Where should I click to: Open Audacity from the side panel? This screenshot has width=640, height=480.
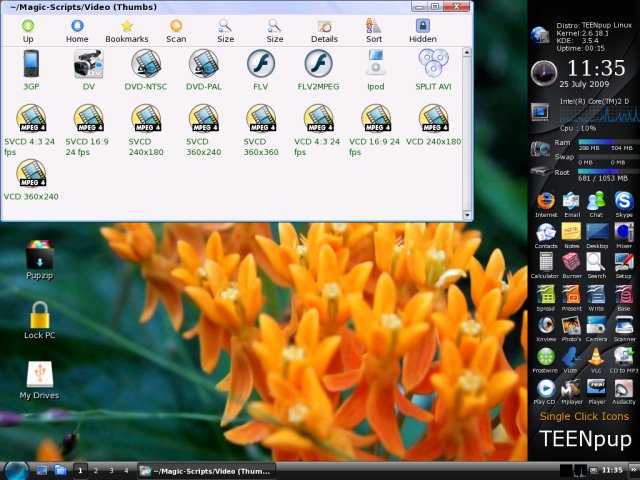(623, 390)
